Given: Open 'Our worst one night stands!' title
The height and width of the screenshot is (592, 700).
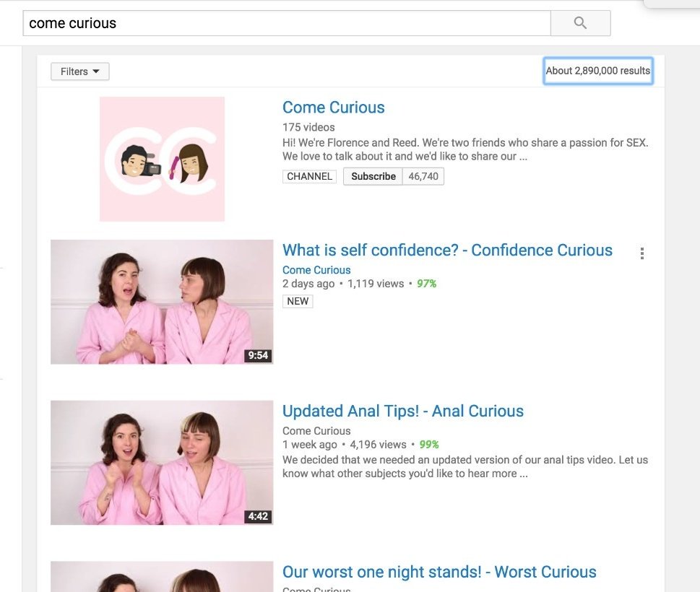Looking at the screenshot, I should click(439, 572).
